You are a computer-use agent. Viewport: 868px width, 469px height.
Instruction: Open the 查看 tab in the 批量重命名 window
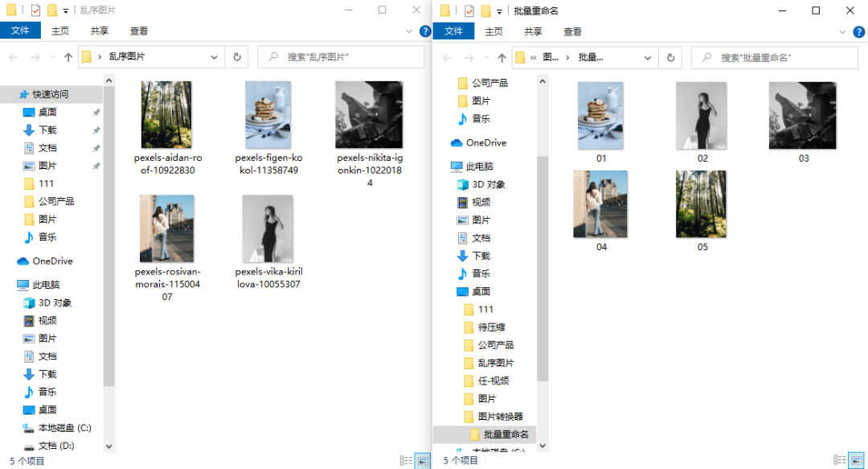click(572, 31)
